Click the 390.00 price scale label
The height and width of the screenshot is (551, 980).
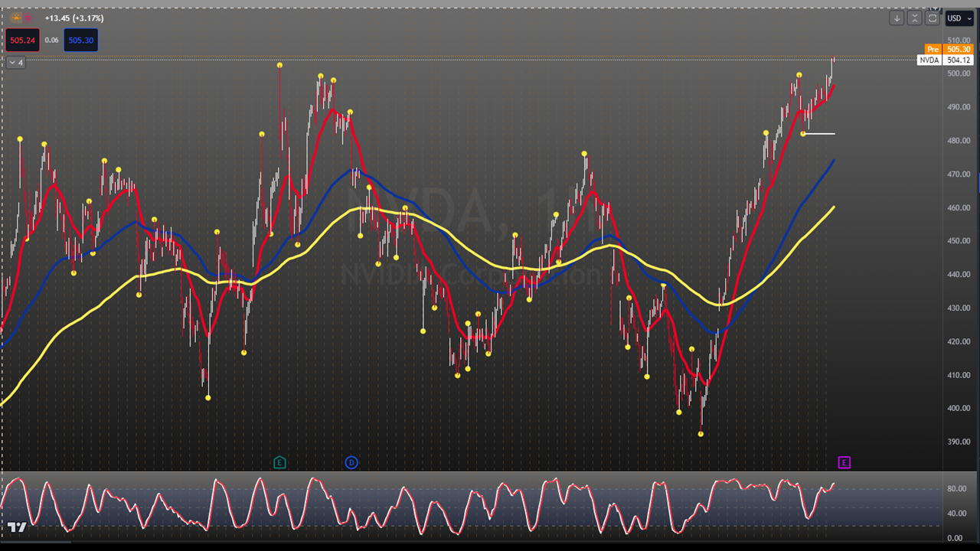(x=959, y=442)
